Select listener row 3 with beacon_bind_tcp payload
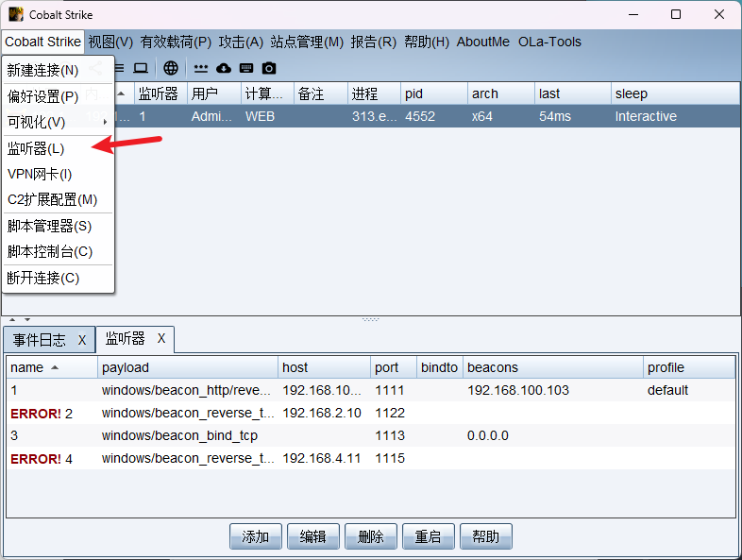Viewport: 742px width, 560px height. 179,435
